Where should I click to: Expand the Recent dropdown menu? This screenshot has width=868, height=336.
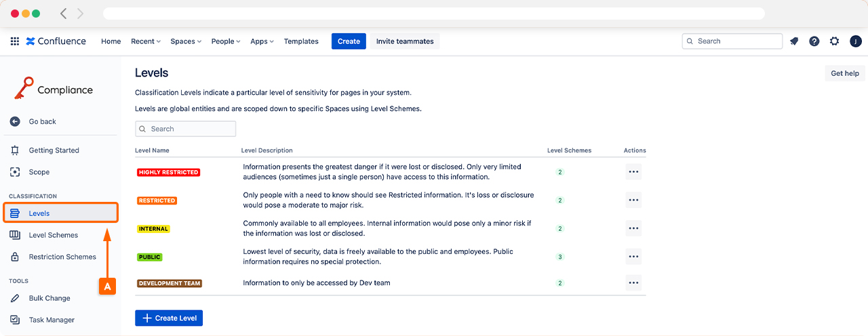pos(145,41)
